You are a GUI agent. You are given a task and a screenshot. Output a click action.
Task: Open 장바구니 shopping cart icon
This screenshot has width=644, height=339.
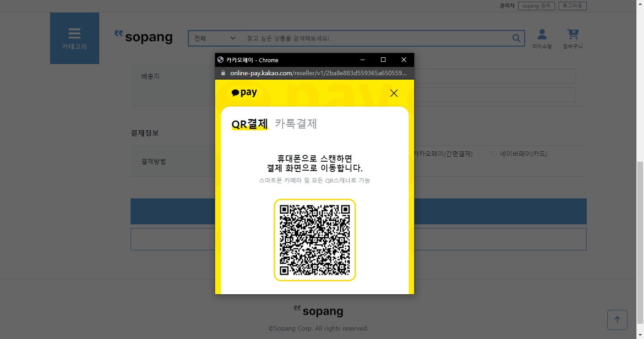[x=573, y=39]
